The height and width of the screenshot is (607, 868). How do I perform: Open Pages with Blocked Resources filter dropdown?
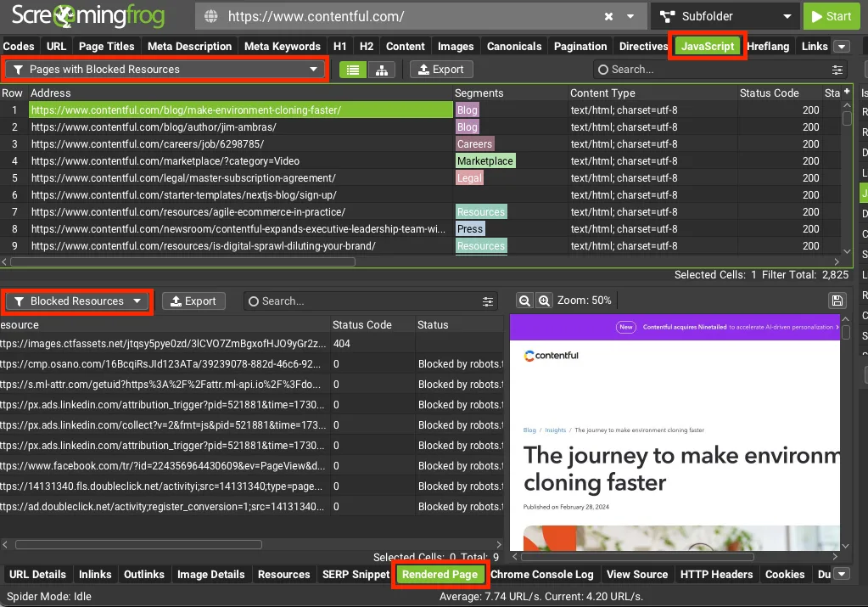(165, 70)
